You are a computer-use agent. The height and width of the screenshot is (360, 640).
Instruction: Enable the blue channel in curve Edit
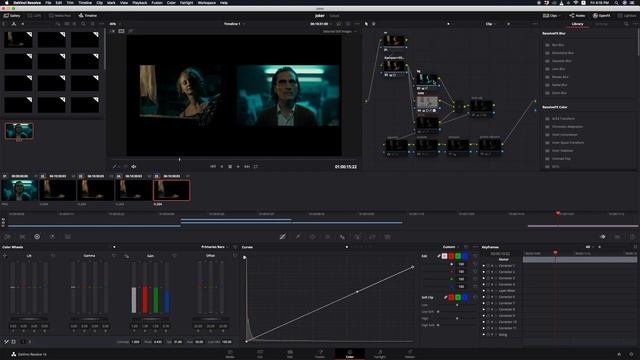click(x=464, y=256)
